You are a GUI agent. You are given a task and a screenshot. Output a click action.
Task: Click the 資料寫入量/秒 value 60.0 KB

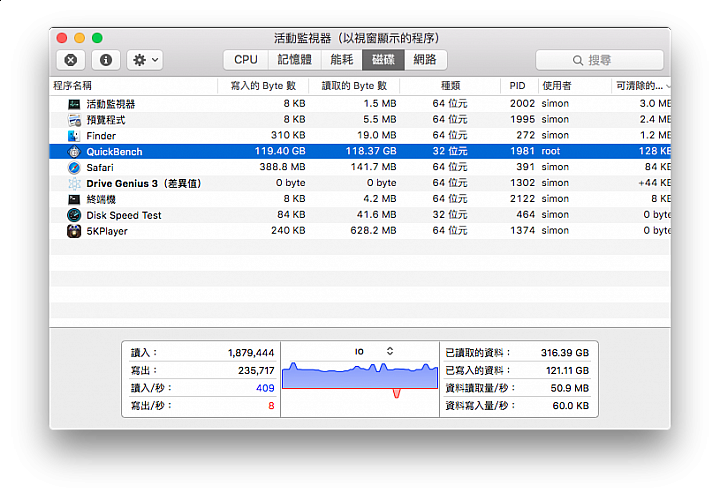click(571, 406)
